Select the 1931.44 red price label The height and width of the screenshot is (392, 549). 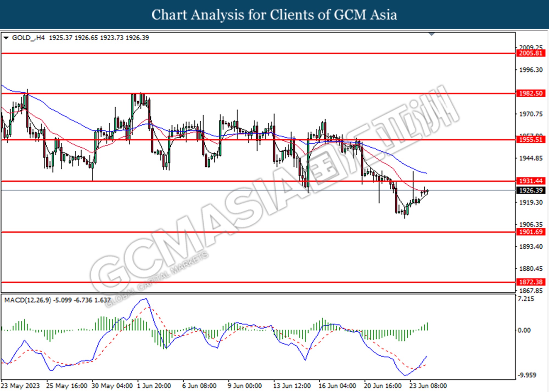(531, 181)
